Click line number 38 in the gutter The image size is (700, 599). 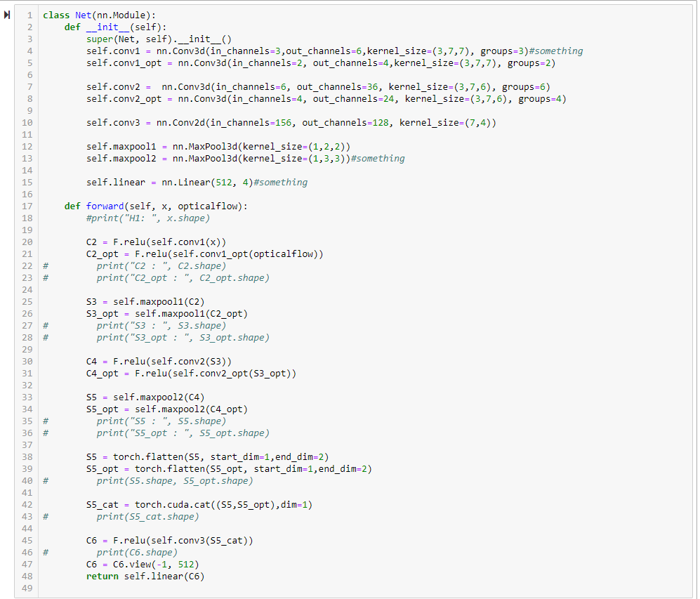click(27, 457)
